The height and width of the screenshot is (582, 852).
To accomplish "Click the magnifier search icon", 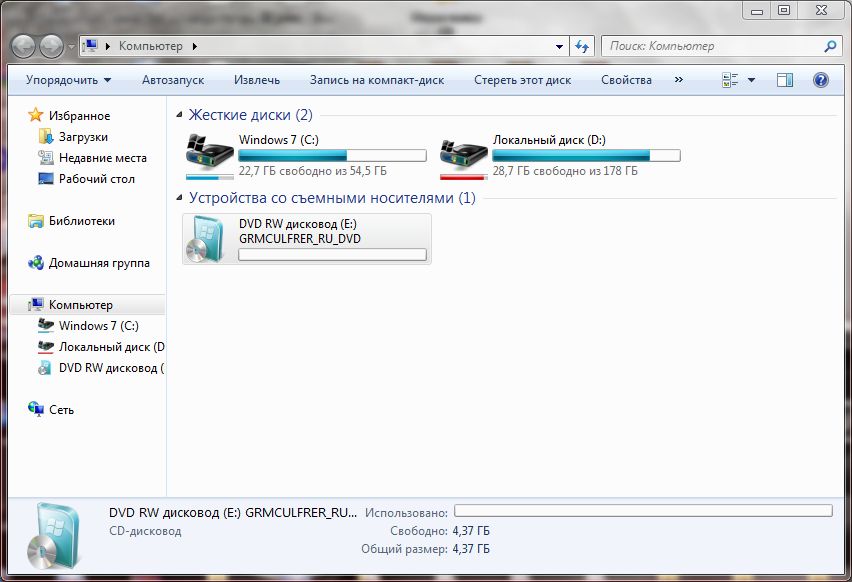I will pyautogui.click(x=830, y=46).
